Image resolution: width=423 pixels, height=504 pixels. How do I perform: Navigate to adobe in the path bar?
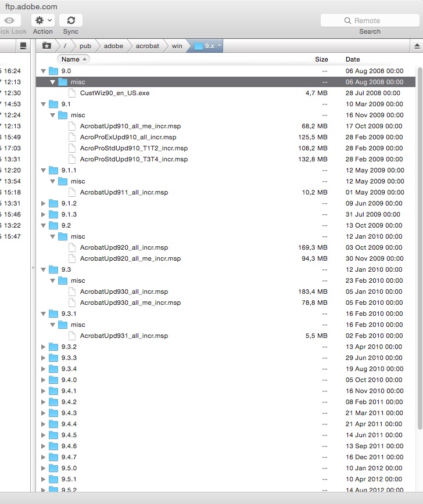point(113,46)
